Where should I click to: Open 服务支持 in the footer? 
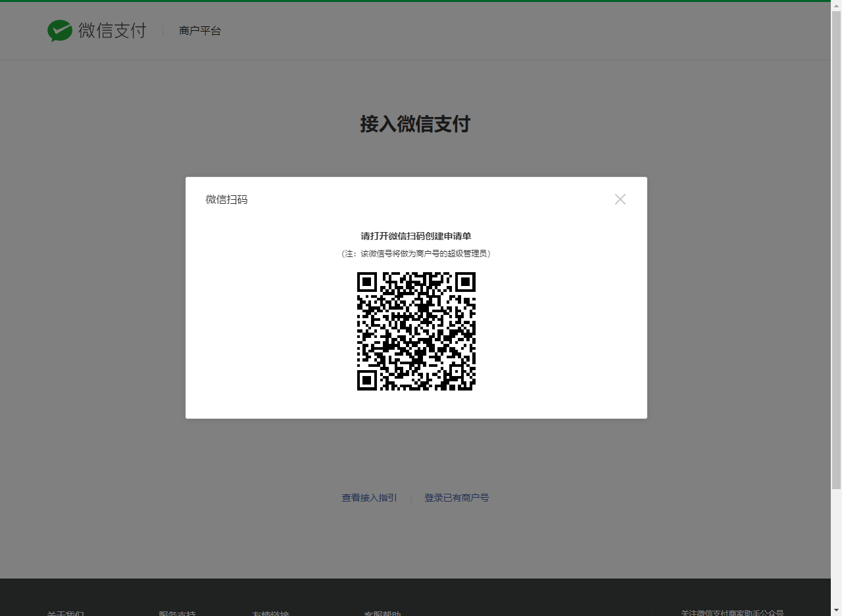pos(177,613)
